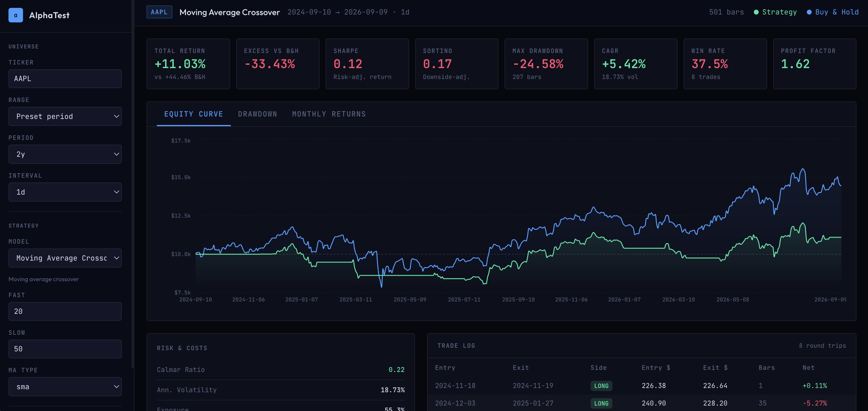Screen dimensions: 868x411
Task: Click the CAGR +5.42% value
Action: pos(624,64)
